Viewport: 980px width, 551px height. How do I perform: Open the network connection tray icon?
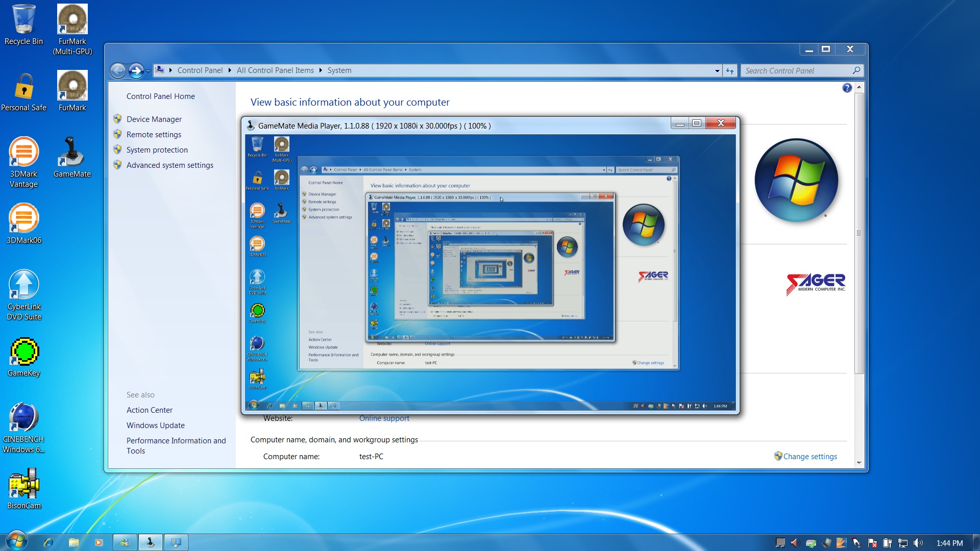(903, 543)
